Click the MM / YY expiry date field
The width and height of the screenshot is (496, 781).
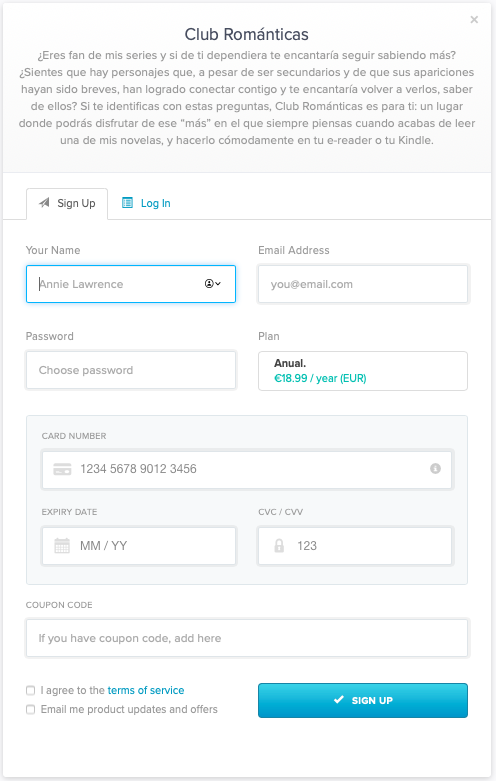(x=139, y=546)
